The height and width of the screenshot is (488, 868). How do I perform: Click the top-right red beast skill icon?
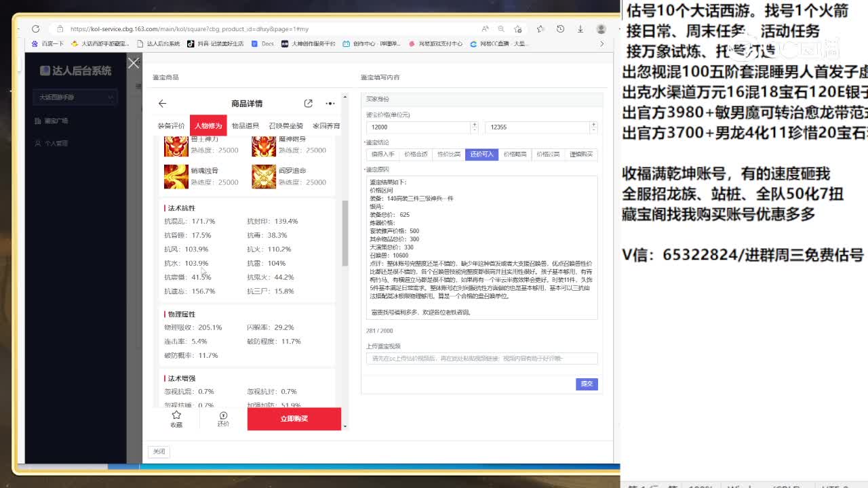click(x=264, y=146)
